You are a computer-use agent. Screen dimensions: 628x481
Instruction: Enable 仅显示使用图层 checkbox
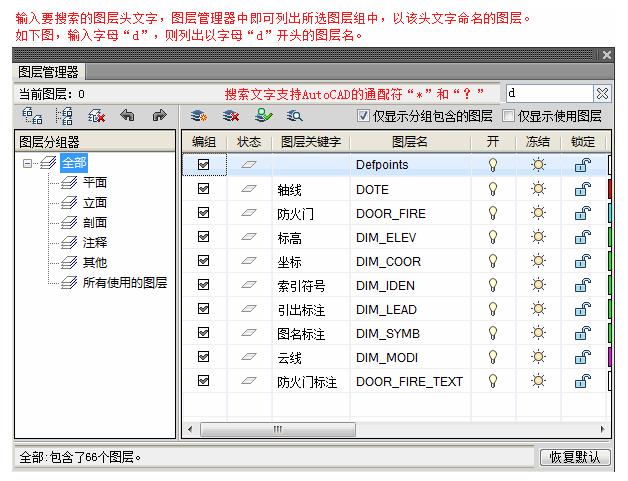[508, 116]
